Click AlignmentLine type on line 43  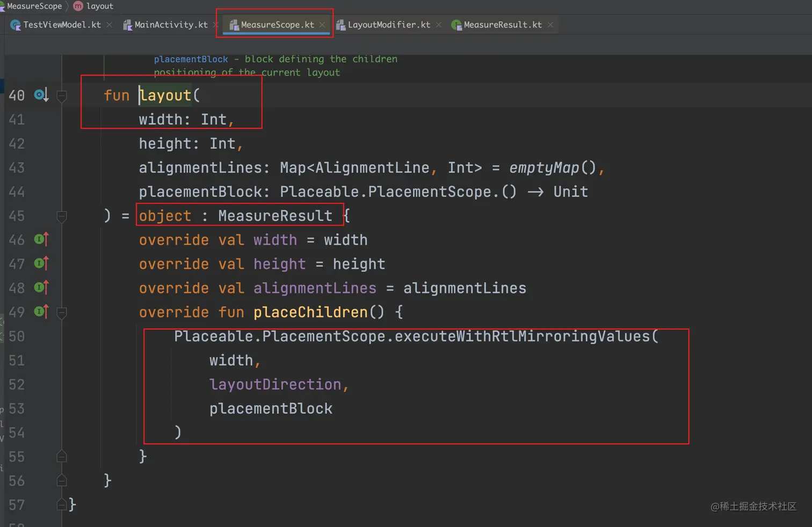pyautogui.click(x=372, y=168)
